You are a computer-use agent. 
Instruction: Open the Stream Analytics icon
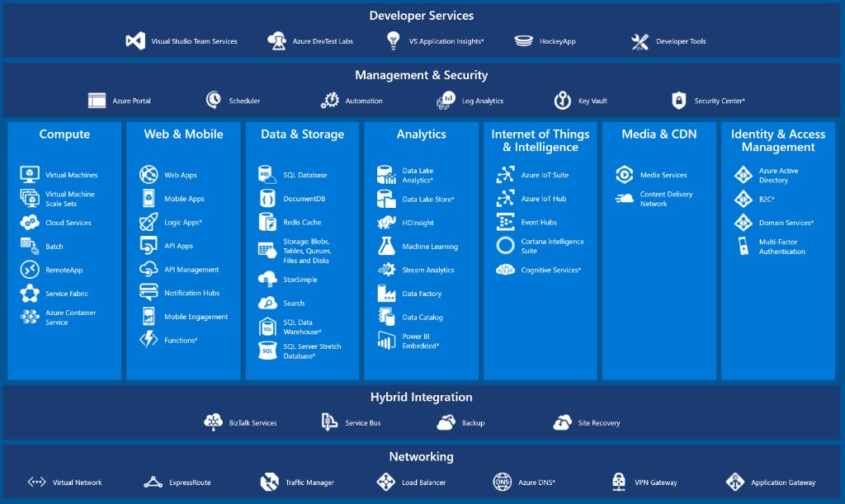tap(385, 270)
